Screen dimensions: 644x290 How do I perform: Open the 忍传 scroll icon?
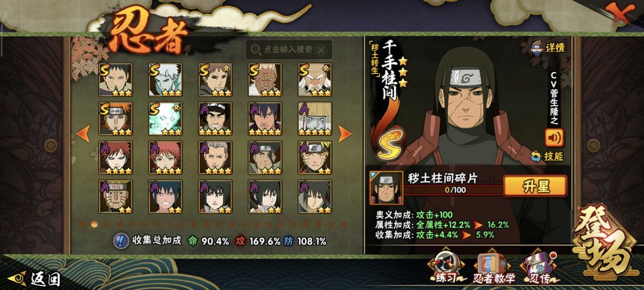point(538,267)
